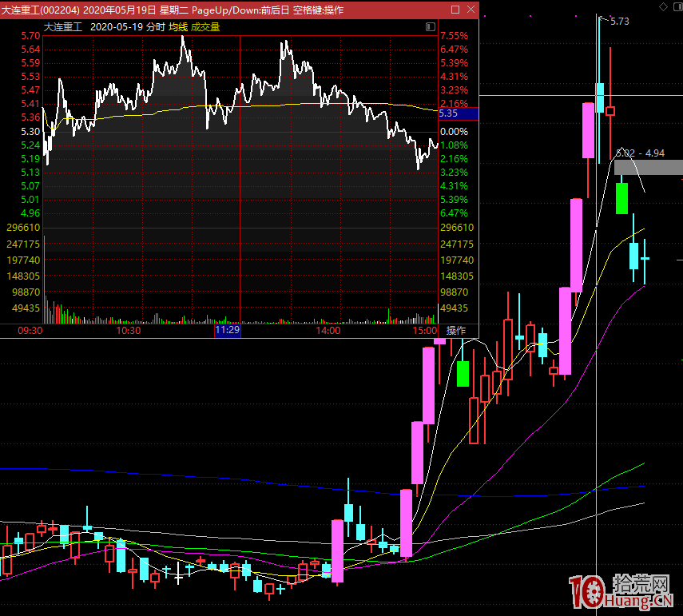
Task: Click the blue 5.35 price indicator
Action: coord(458,114)
